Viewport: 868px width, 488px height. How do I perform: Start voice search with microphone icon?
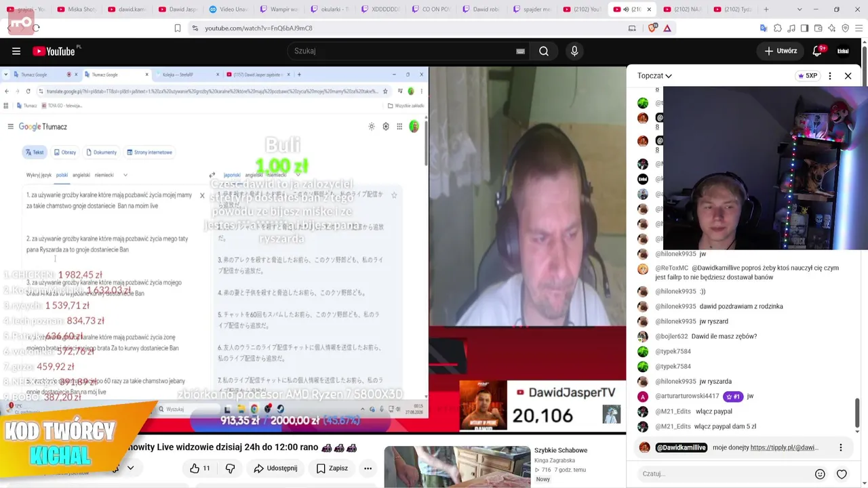click(x=574, y=51)
